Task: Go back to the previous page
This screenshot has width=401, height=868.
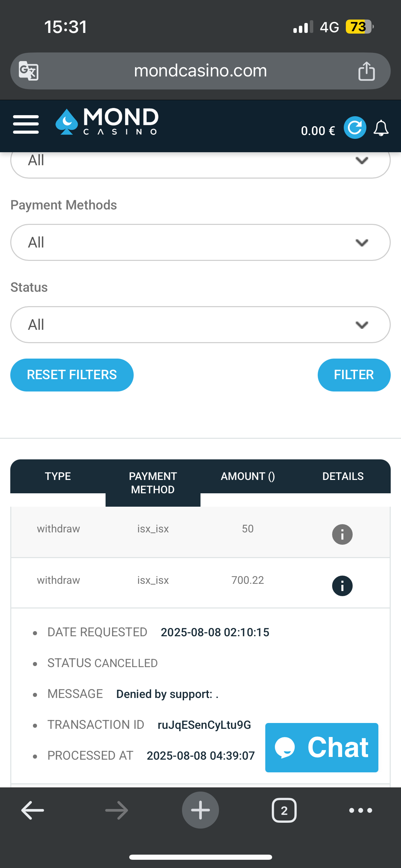Action: 33,810
